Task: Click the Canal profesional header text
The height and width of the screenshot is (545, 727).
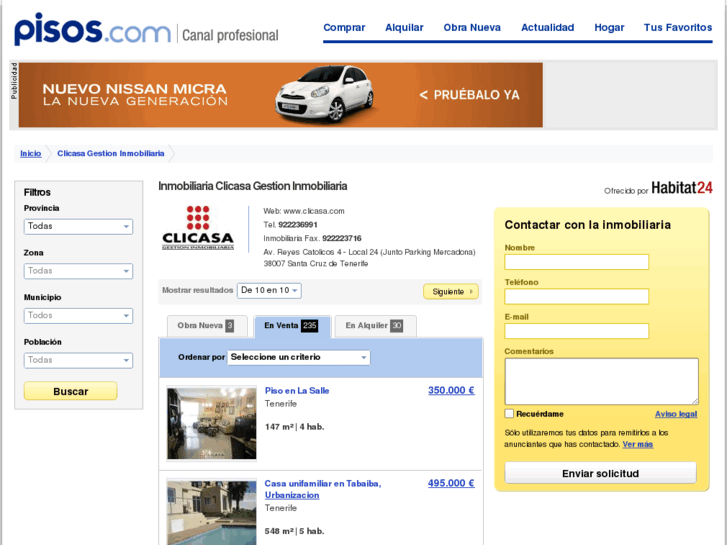Action: (230, 35)
